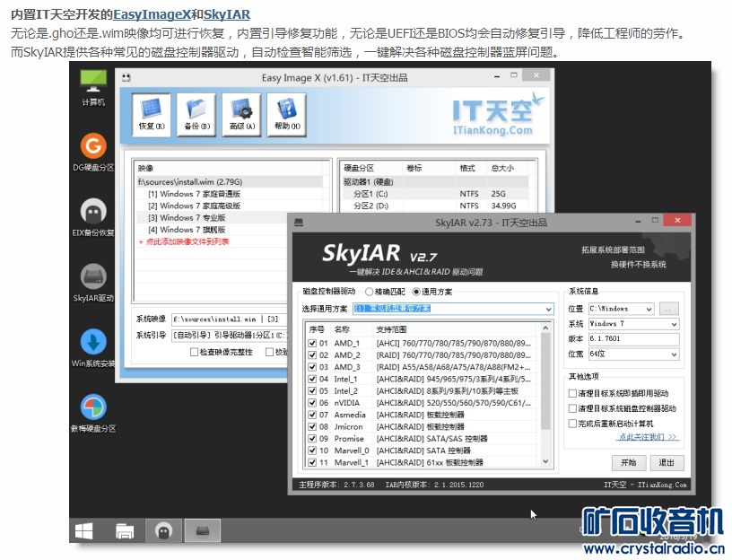Select partition 分区2 (D:) row

435,206
